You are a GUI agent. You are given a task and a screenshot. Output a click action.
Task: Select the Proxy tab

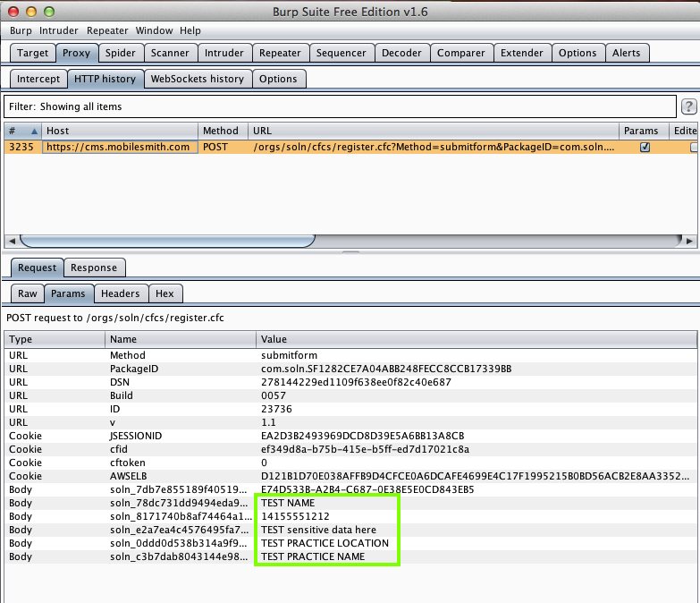[x=76, y=53]
